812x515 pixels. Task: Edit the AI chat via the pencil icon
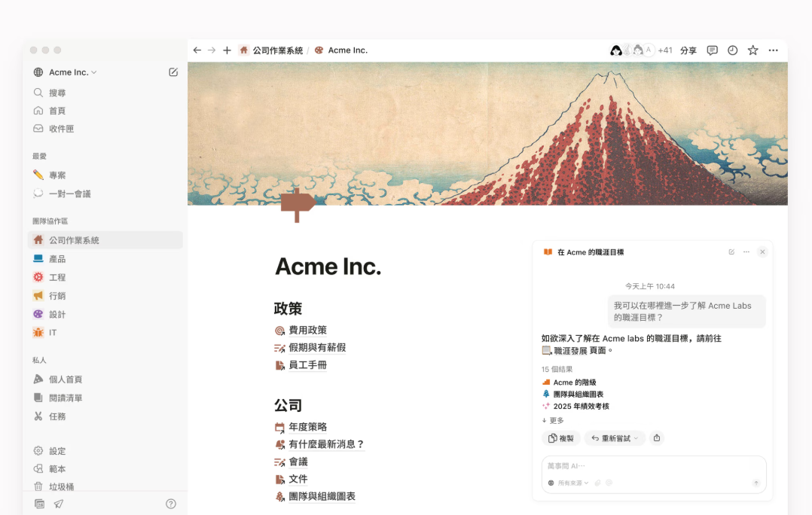tap(730, 252)
